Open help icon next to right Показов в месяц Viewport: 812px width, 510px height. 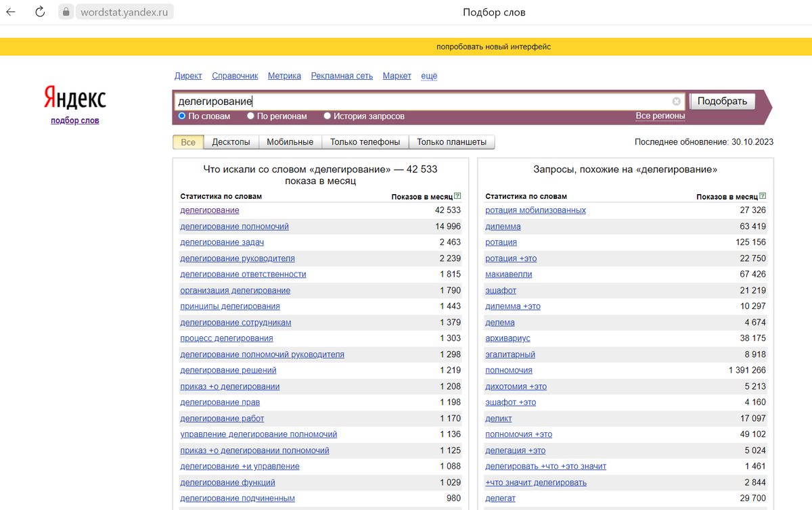pyautogui.click(x=763, y=196)
